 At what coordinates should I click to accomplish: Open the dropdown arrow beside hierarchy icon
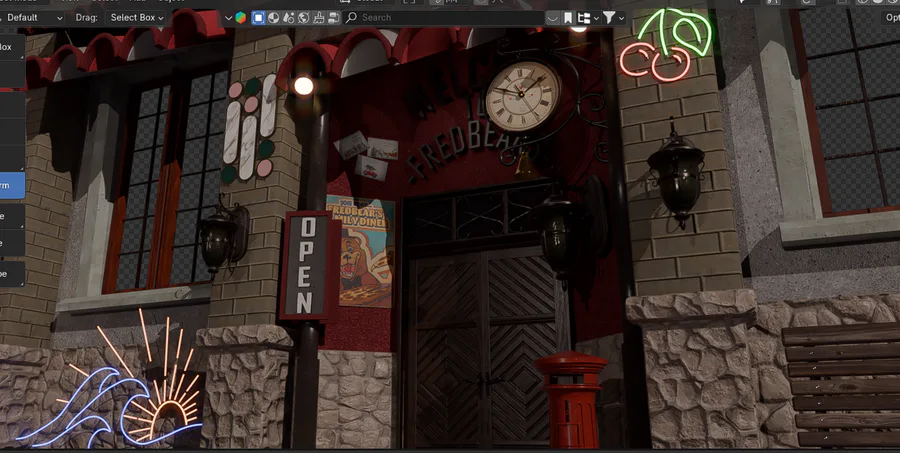coord(596,18)
